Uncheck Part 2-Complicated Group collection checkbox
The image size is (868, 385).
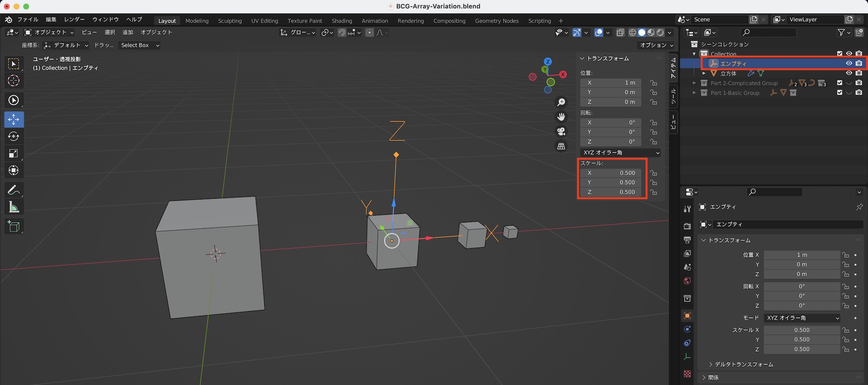tap(840, 83)
